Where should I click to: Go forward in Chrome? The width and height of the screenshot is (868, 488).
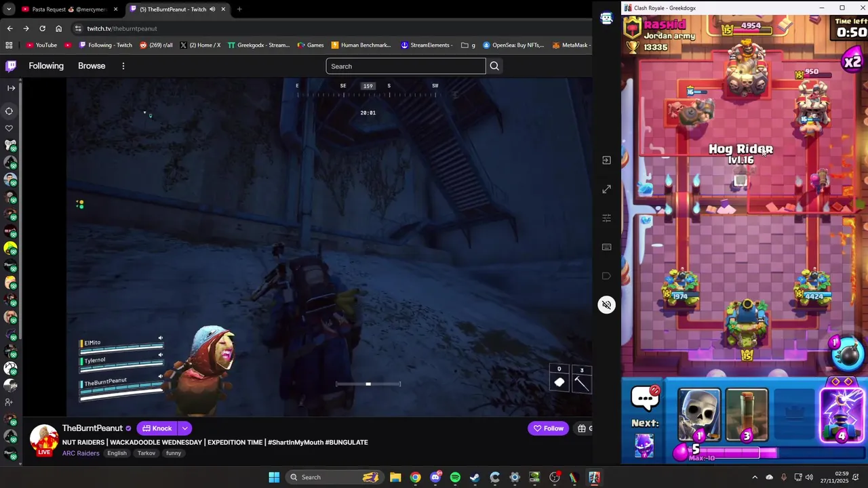point(26,28)
